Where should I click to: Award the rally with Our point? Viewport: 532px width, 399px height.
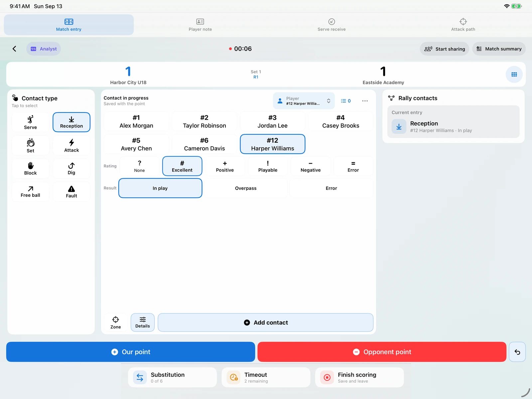tap(131, 352)
